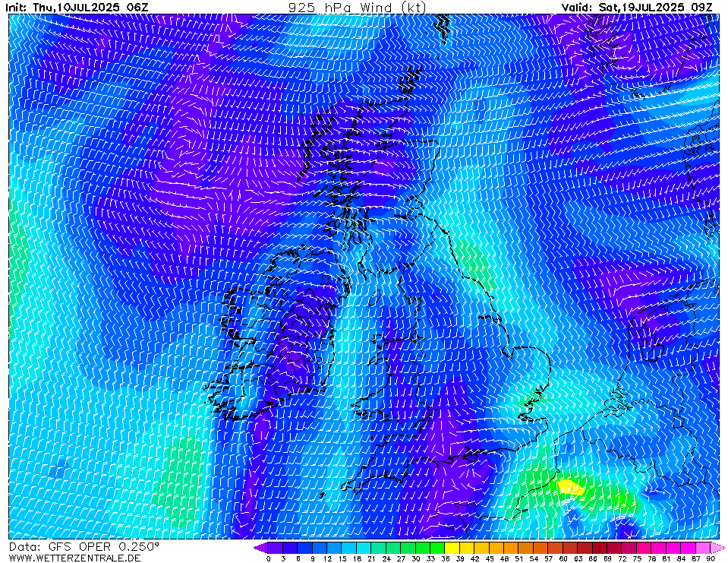Click the pink right arrow end of legend
The height and width of the screenshot is (563, 728).
pos(717,548)
